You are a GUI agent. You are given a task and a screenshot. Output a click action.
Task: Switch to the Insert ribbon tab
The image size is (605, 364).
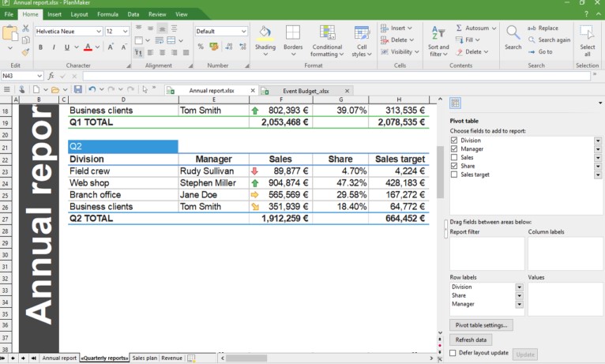tap(54, 14)
